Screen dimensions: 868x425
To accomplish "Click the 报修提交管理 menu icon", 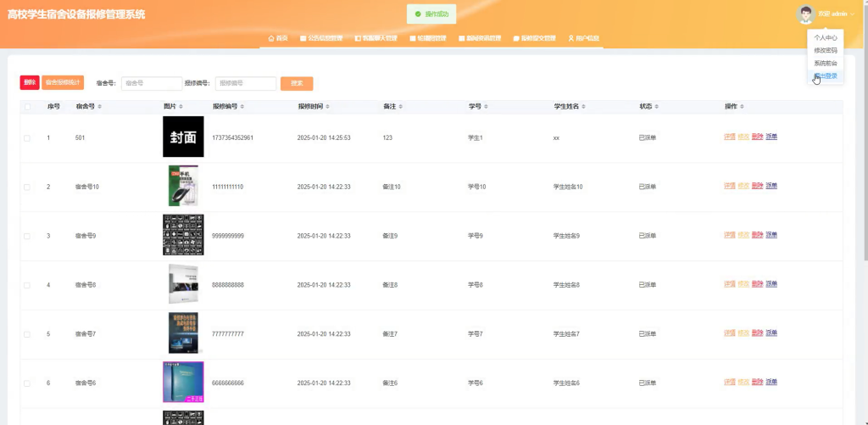I will (516, 38).
